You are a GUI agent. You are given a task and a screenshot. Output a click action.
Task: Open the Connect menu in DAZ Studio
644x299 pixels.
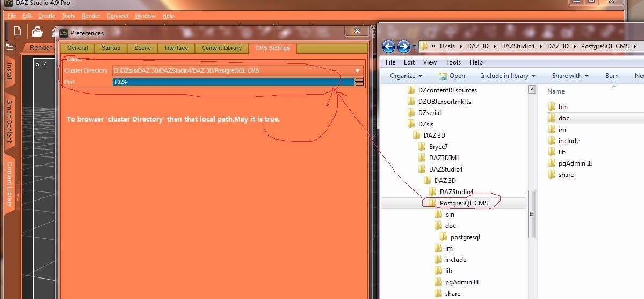(x=118, y=16)
